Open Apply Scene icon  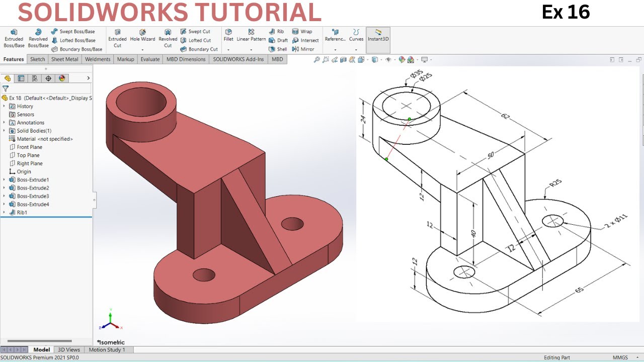pyautogui.click(x=411, y=59)
